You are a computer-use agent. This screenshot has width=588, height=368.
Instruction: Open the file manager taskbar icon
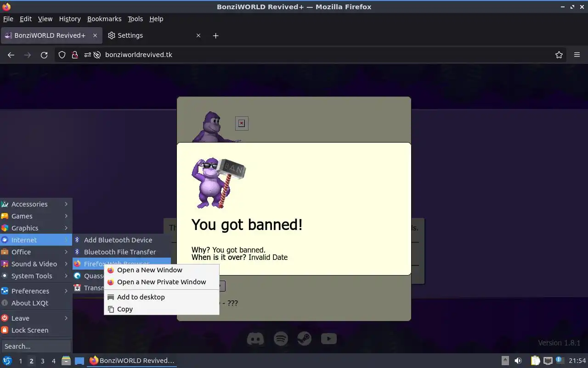pos(66,361)
